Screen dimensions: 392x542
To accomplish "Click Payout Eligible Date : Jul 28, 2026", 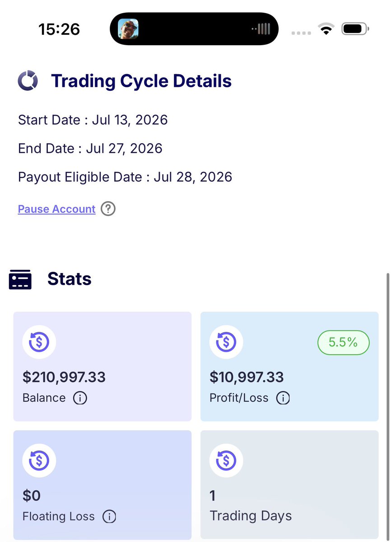I will coord(125,177).
